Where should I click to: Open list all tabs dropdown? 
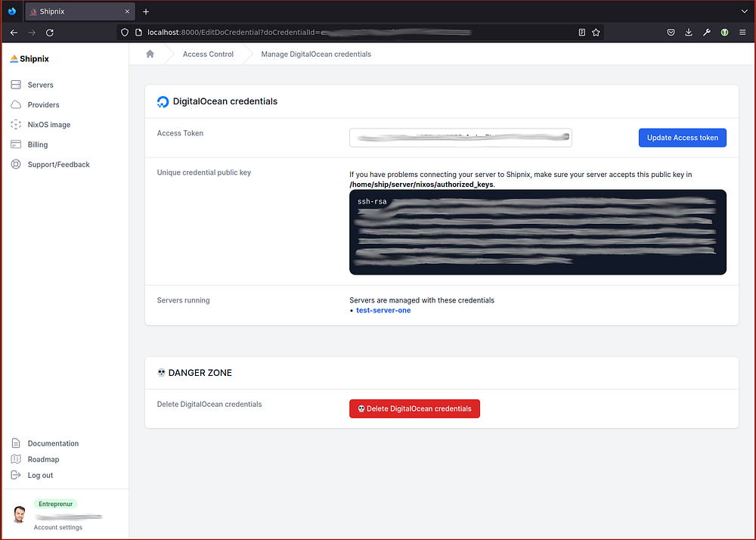point(745,11)
